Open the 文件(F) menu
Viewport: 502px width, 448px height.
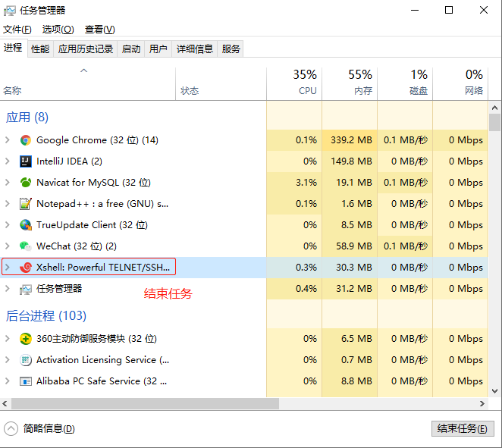pyautogui.click(x=17, y=30)
